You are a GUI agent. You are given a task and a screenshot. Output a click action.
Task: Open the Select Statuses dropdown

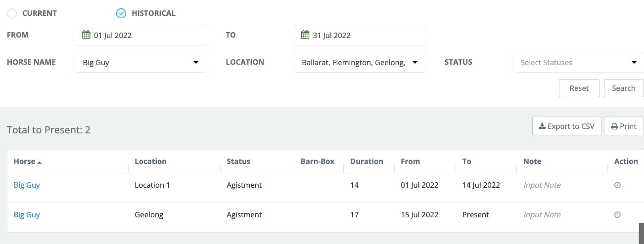pyautogui.click(x=578, y=63)
